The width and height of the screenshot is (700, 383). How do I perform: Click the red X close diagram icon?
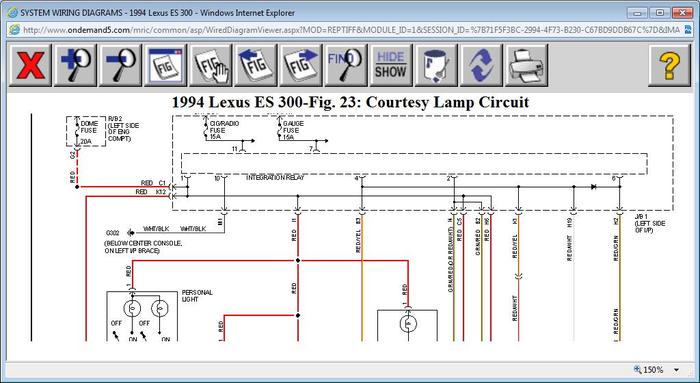click(x=30, y=65)
